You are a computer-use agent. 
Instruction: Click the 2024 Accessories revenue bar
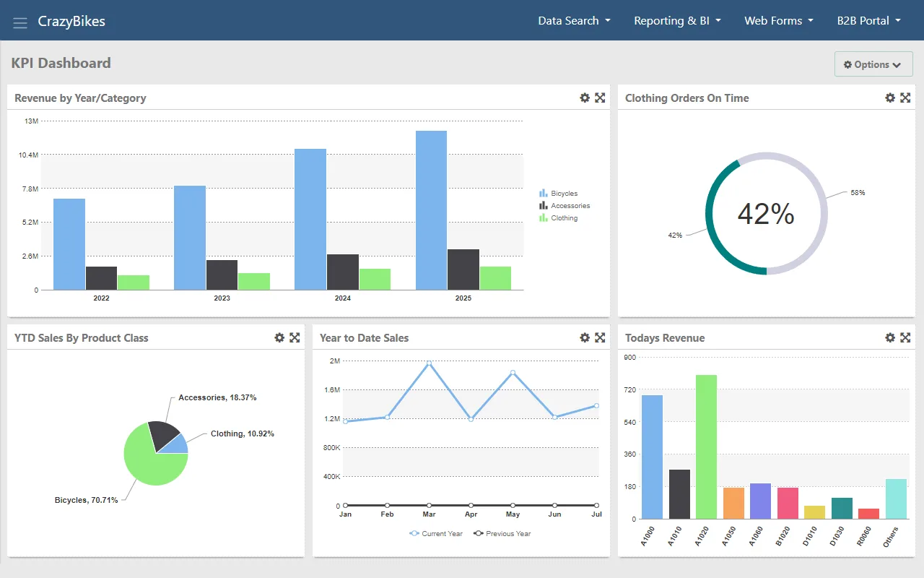343,272
